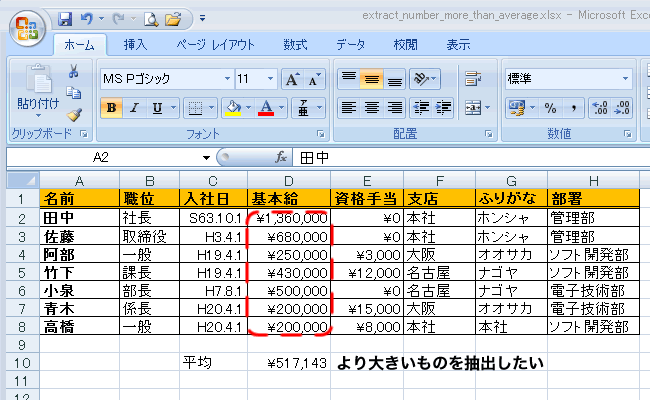Align text right
Image resolution: width=650 pixels, height=400 pixels.
pos(394,108)
